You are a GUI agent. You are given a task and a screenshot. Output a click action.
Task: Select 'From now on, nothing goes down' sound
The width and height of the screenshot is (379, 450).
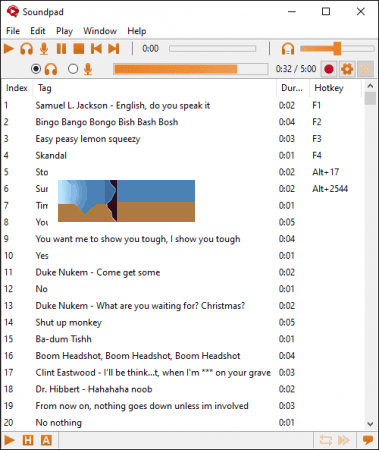(x=182, y=406)
